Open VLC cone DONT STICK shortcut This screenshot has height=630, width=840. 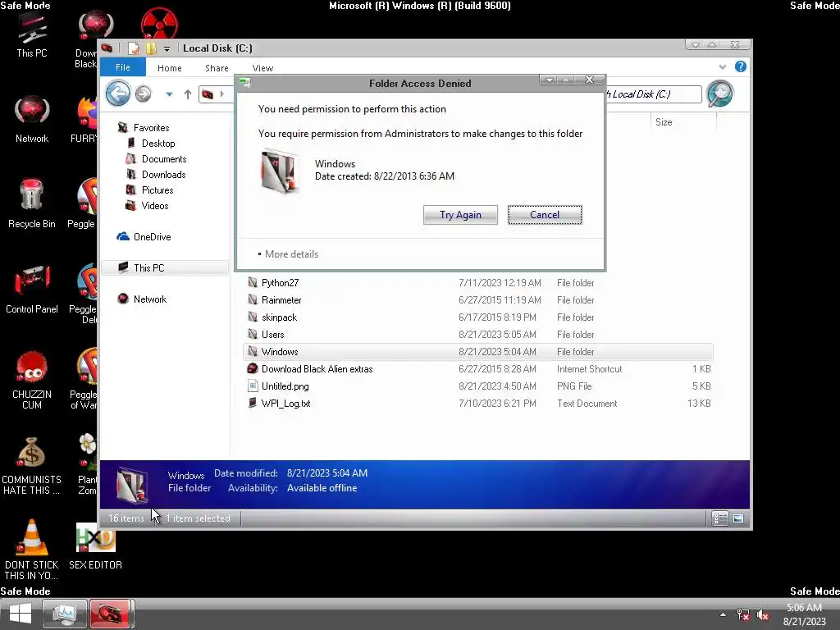[x=32, y=550]
